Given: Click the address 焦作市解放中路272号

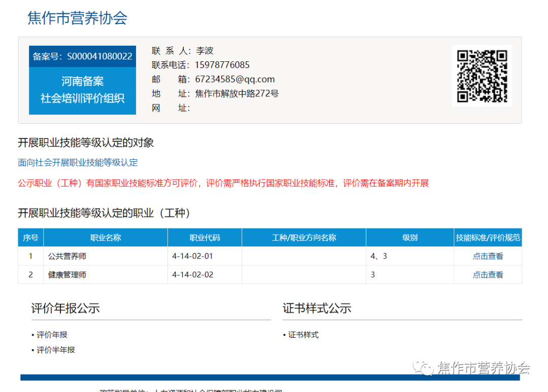Looking at the screenshot, I should pyautogui.click(x=237, y=94).
